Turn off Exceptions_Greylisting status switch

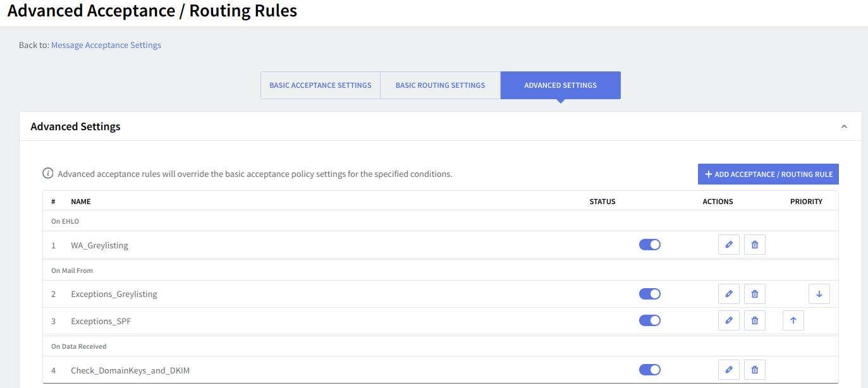coord(649,294)
